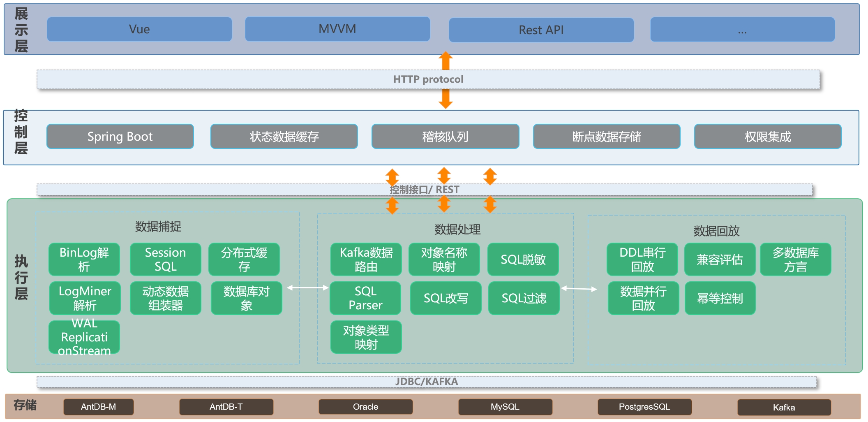868x422 pixels.
Task: Select the 数据回放 section heading
Action: click(x=716, y=231)
